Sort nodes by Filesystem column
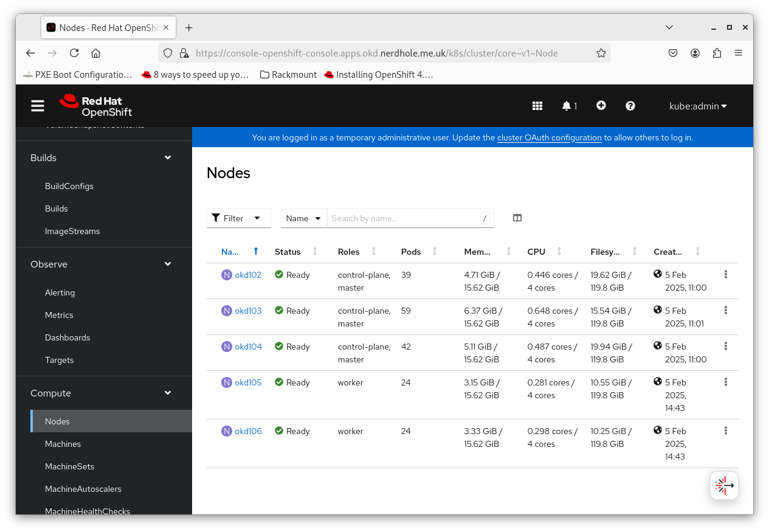The height and width of the screenshot is (532, 769). [614, 251]
